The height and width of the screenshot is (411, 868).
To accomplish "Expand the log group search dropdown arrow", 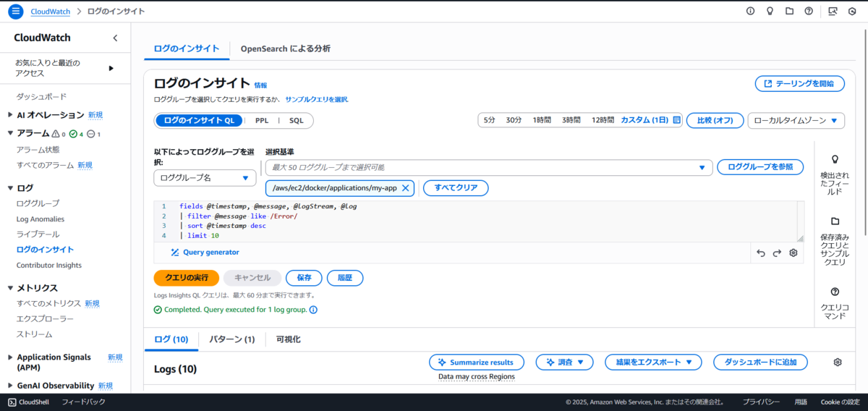I will pos(701,167).
